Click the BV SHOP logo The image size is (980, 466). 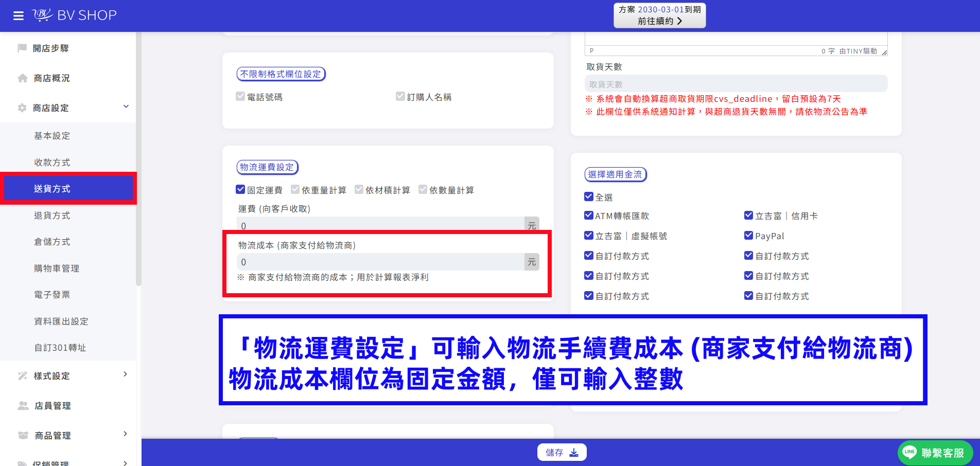(x=75, y=15)
